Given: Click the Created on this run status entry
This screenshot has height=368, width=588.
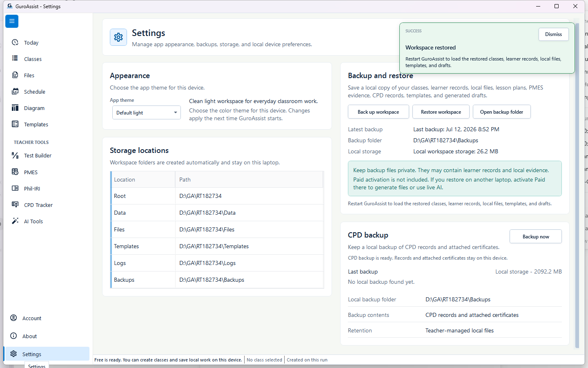Looking at the screenshot, I should [307, 360].
